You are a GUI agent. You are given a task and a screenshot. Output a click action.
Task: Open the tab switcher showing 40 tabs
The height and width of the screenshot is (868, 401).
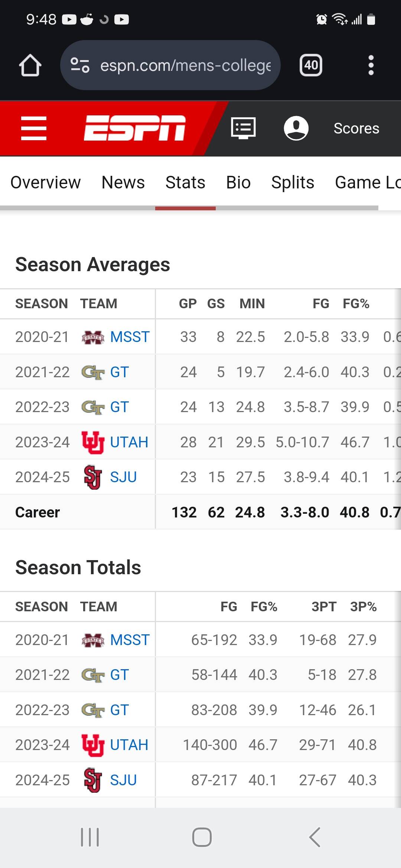tap(311, 65)
